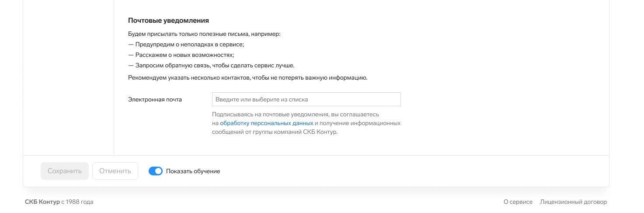Open the Лицензионный договор footer link
Viewport: 644px width, 213px height.
[x=573, y=202]
